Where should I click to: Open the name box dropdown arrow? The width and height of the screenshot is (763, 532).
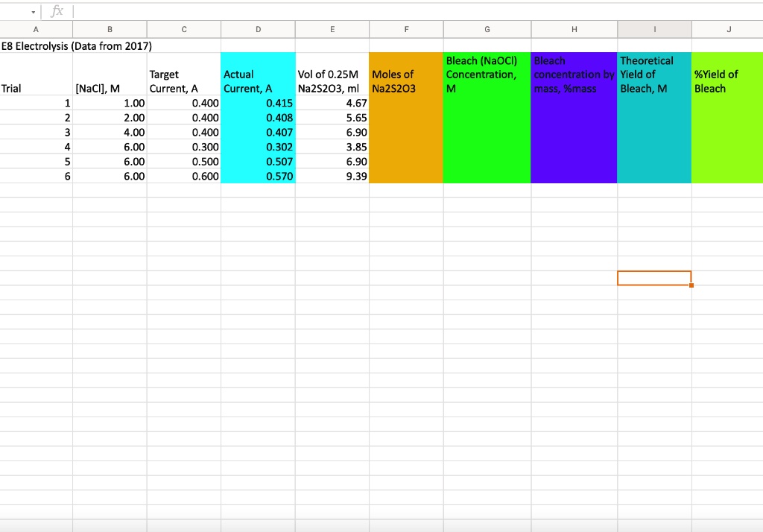31,10
